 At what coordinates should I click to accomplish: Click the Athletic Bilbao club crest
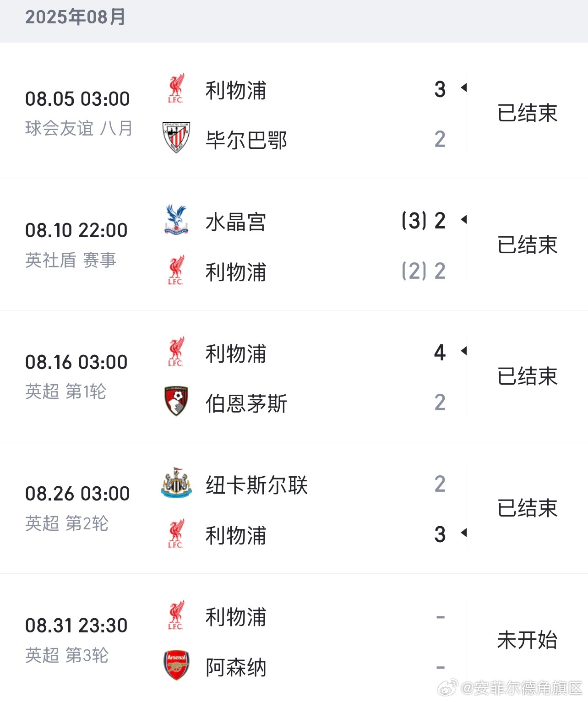pos(176,138)
